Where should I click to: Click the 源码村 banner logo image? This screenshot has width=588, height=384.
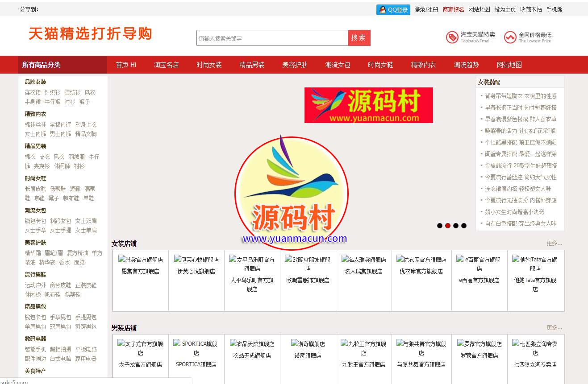[x=368, y=105]
